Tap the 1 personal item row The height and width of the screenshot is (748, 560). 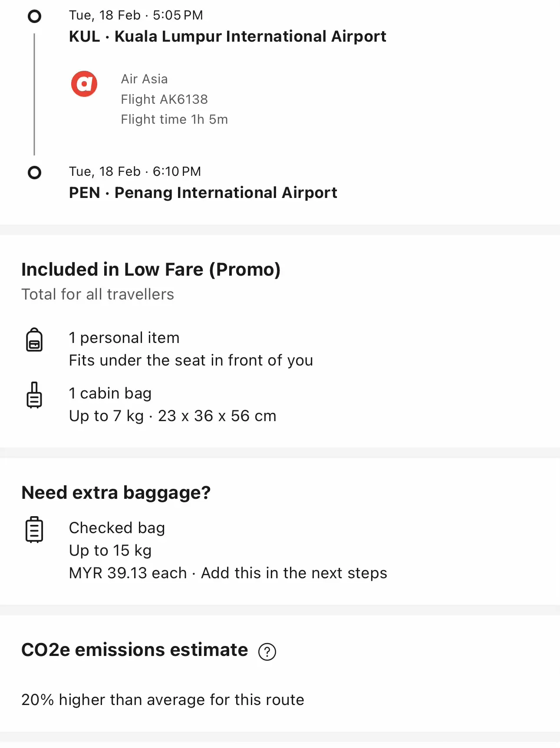pos(191,349)
